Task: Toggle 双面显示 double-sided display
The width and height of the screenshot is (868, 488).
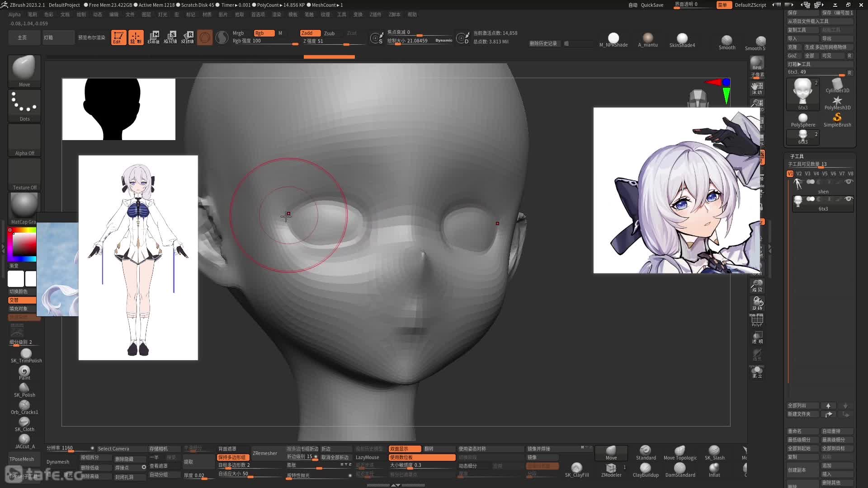Action: click(405, 449)
